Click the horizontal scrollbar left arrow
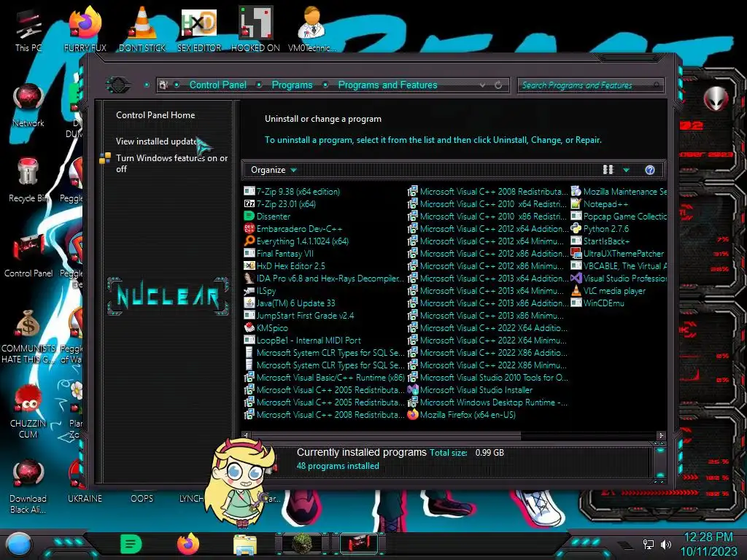The height and width of the screenshot is (560, 747). click(x=246, y=435)
